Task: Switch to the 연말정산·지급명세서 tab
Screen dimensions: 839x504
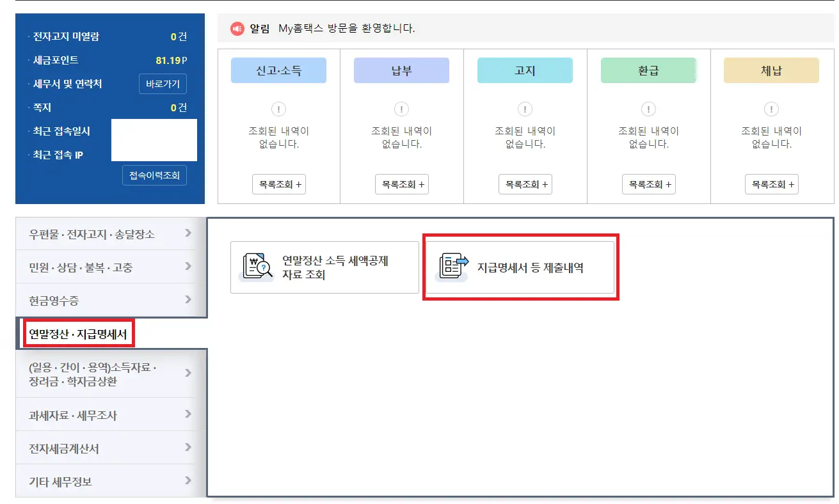Action: pos(78,333)
